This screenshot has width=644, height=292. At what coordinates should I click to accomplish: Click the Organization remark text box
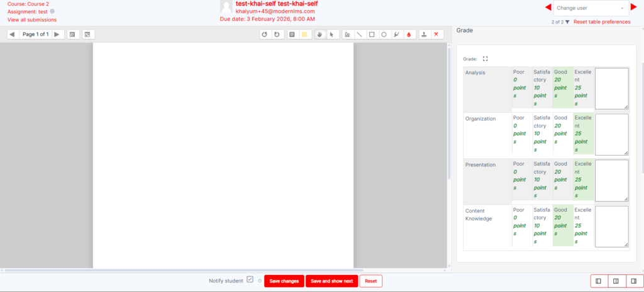click(x=612, y=134)
